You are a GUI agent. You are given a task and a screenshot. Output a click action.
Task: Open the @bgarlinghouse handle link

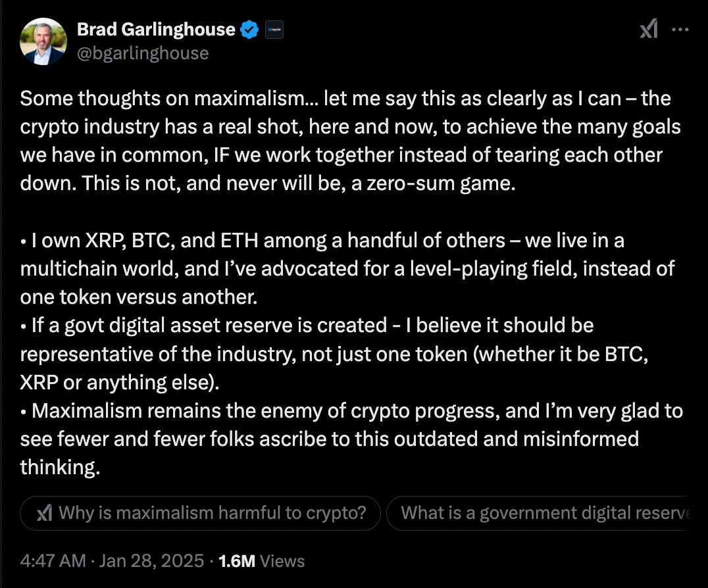143,53
